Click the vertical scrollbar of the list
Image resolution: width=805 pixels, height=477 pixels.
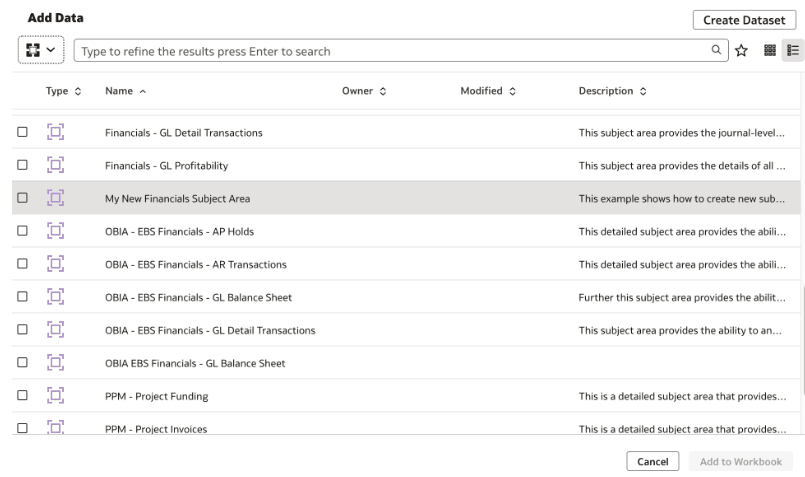pyautogui.click(x=802, y=338)
